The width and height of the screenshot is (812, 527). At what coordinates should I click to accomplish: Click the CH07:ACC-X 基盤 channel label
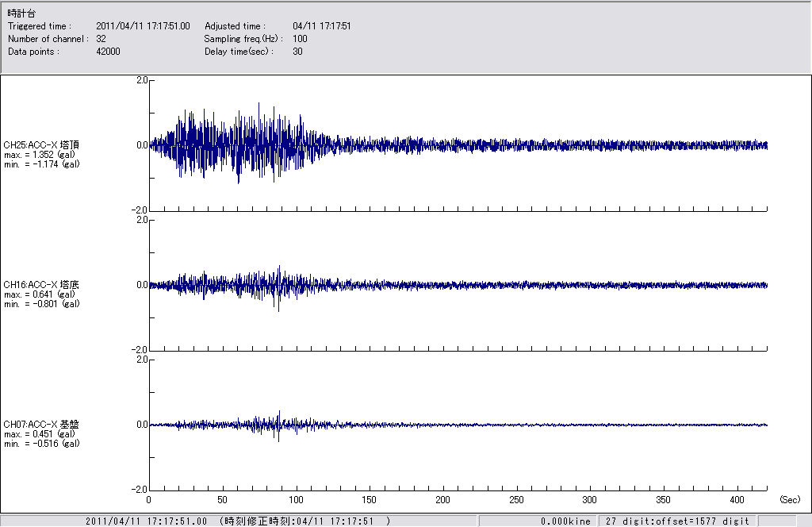click(x=41, y=425)
